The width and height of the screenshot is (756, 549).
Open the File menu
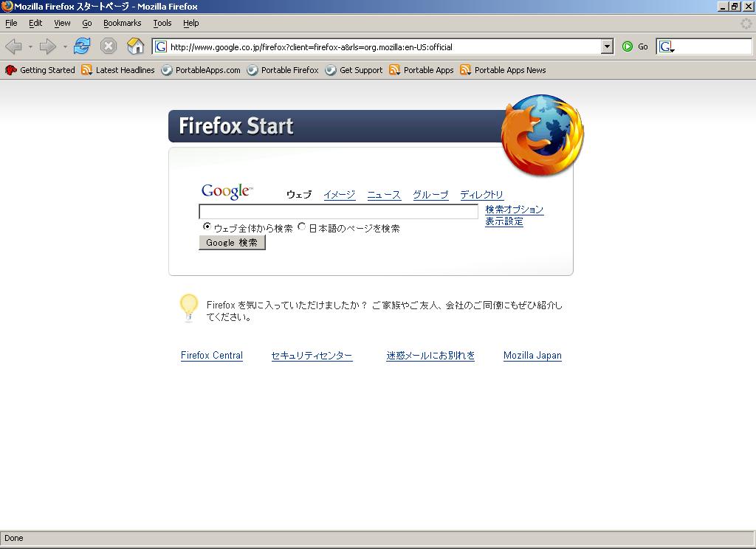click(x=11, y=23)
